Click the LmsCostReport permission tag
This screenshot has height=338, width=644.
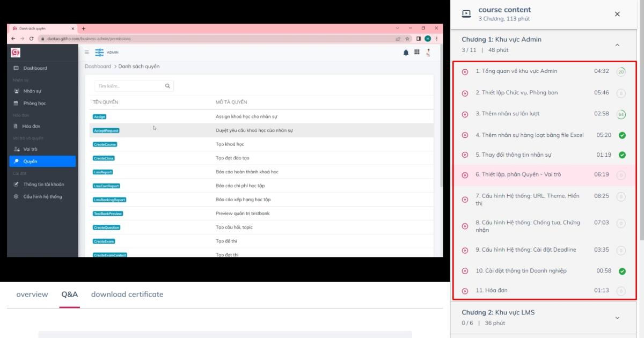tap(106, 186)
